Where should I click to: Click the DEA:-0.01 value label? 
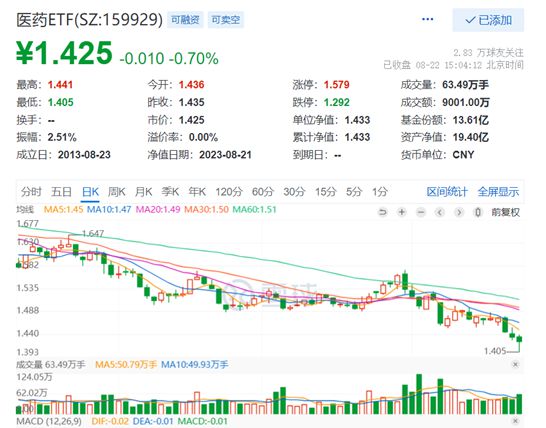coord(153,421)
